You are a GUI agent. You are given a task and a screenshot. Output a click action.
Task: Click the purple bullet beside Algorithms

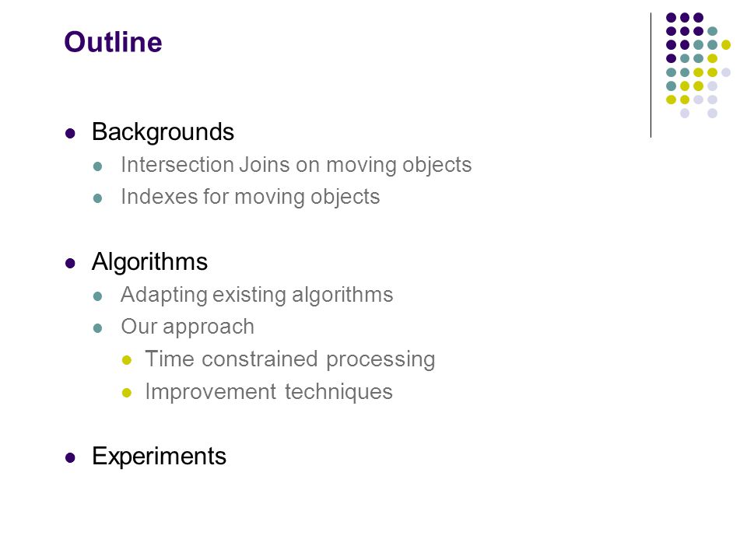[70, 264]
